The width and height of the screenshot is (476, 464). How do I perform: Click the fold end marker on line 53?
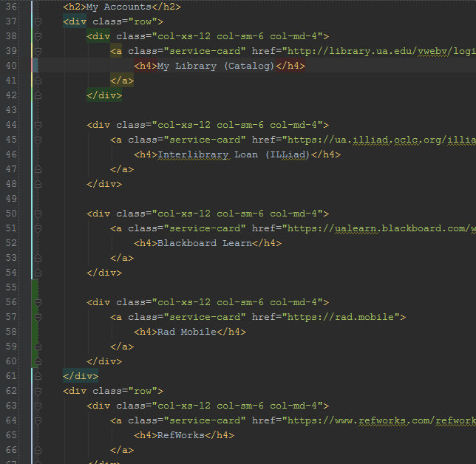coord(38,259)
